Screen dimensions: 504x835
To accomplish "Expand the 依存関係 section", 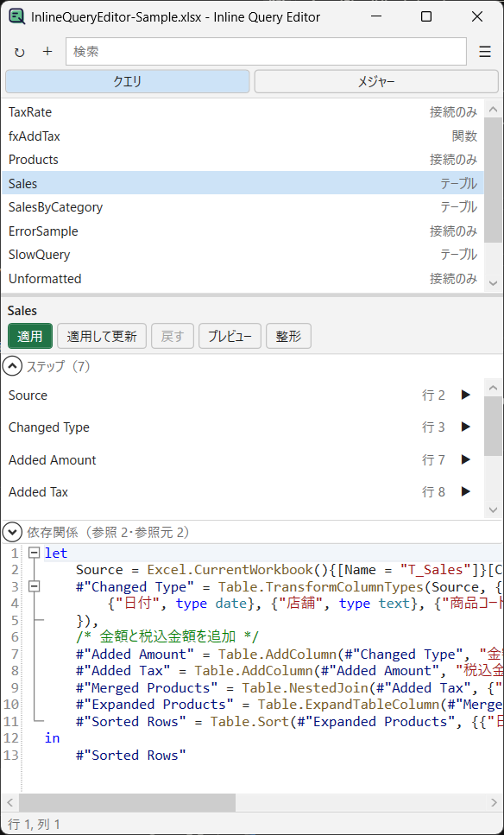I will (12, 531).
